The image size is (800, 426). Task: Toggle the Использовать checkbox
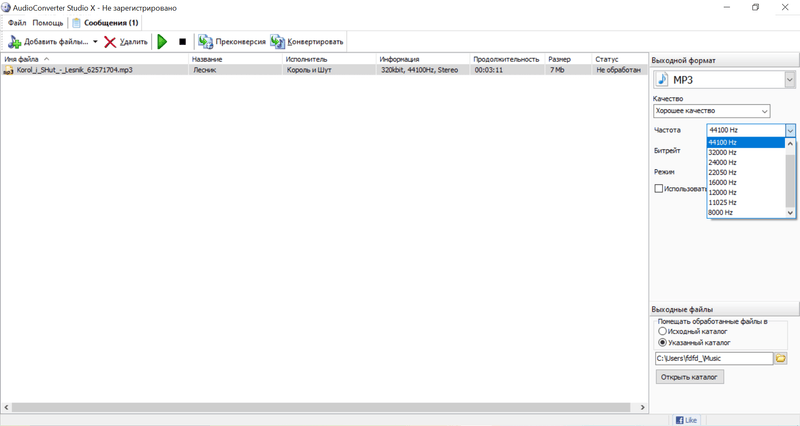(x=659, y=189)
